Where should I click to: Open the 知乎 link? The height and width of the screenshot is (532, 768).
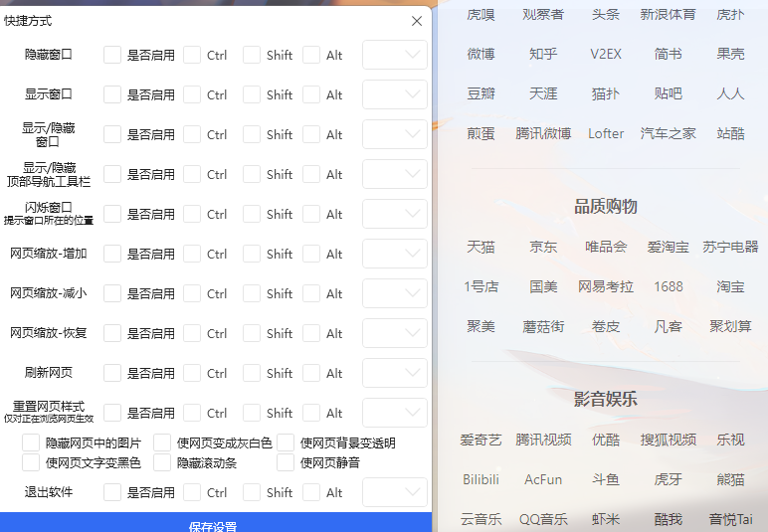(543, 54)
